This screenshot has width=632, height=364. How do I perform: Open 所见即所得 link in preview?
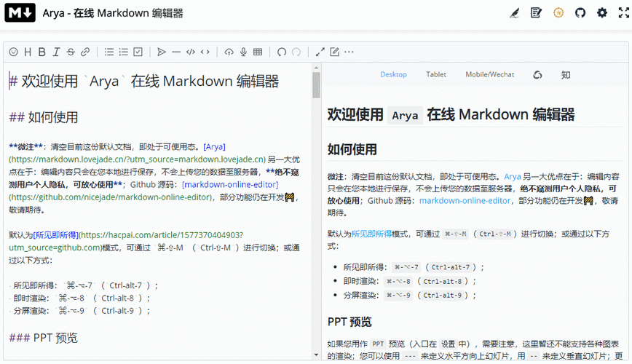[x=371, y=234]
